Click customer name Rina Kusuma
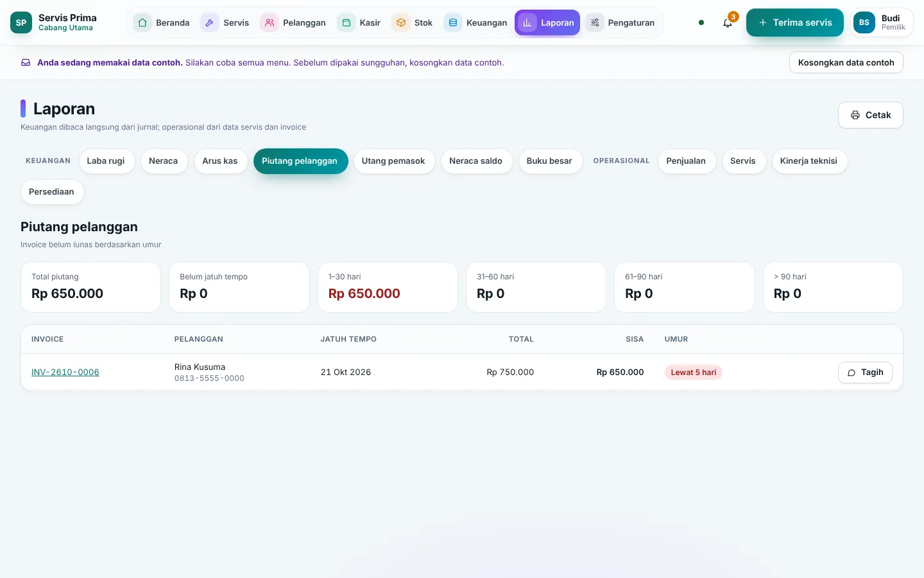Viewport: 924px width, 578px height. pyautogui.click(x=200, y=367)
